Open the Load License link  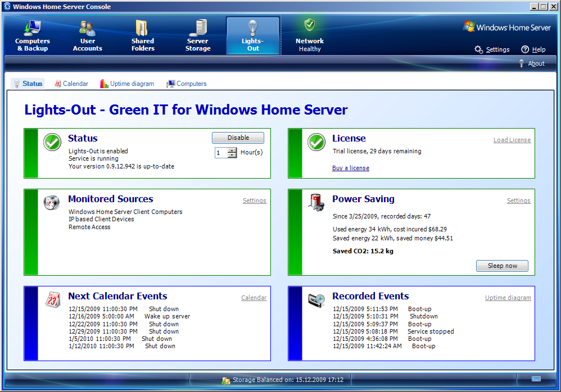[512, 140]
